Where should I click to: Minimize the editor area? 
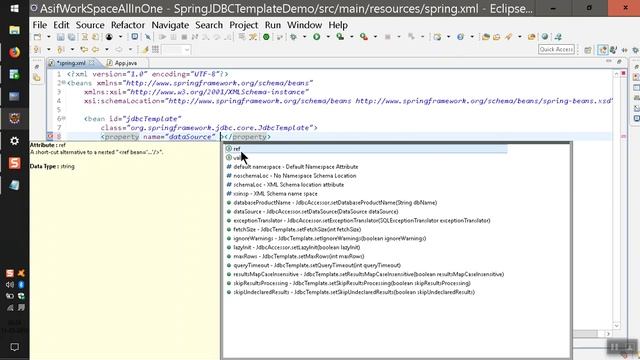[609, 61]
